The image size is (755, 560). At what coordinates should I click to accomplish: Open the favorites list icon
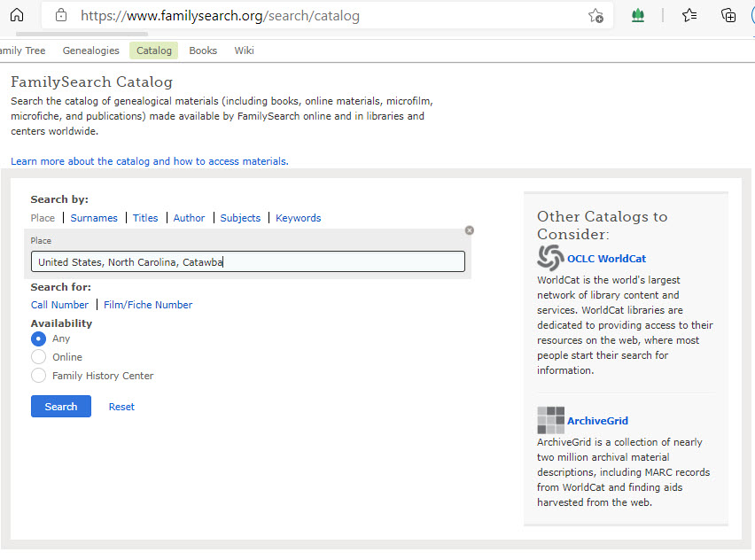[x=689, y=15]
